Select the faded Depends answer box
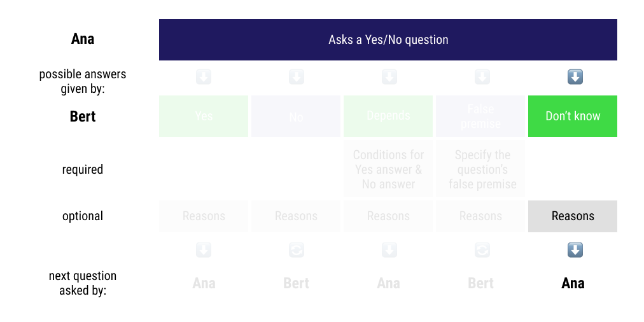Image resolution: width=644 pixels, height=322 pixels. coord(388,116)
